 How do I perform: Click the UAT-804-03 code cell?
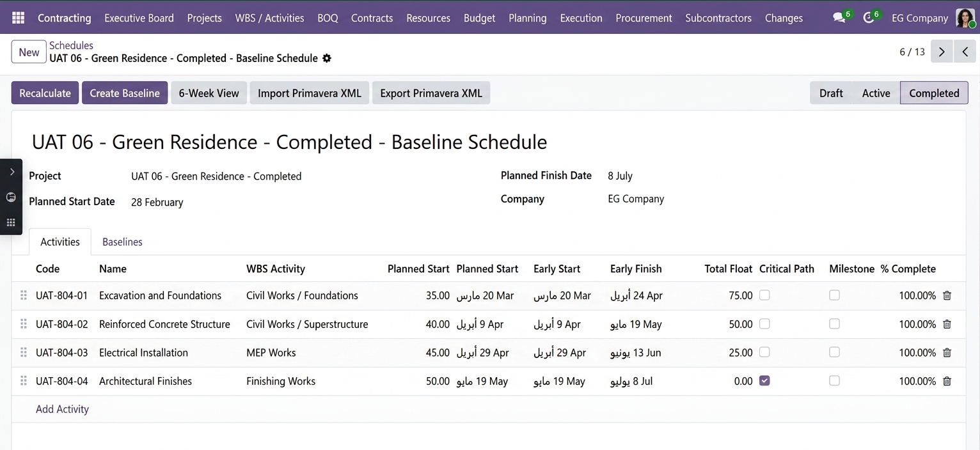coord(62,353)
